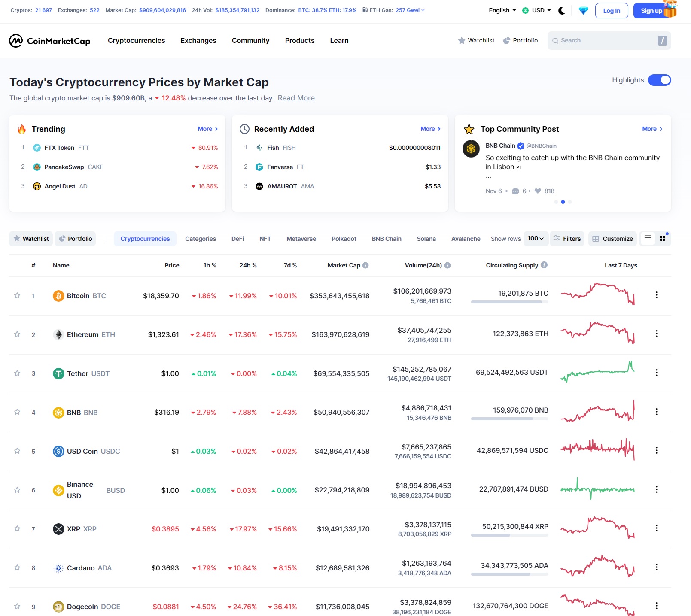This screenshot has height=616, width=691.
Task: Star Cardano to add to watchlist
Action: [17, 567]
